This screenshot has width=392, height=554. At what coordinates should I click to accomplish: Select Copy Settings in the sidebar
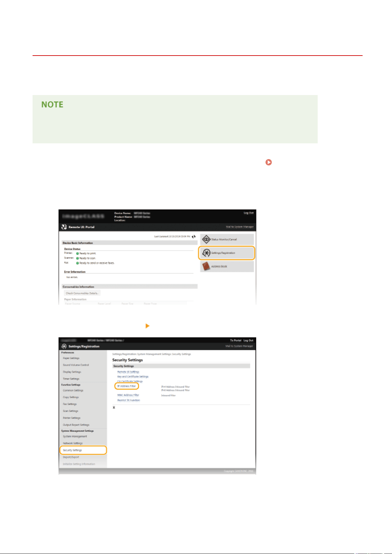(71, 397)
